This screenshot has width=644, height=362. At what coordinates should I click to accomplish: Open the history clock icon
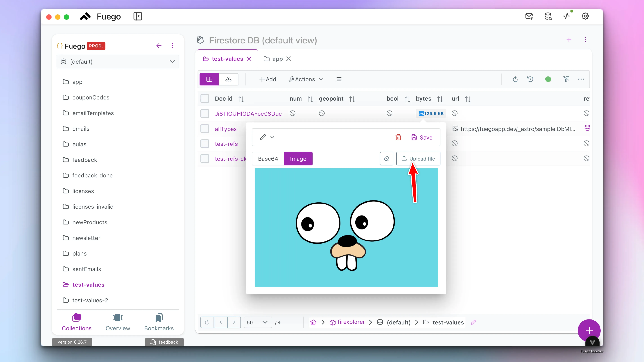(x=530, y=79)
